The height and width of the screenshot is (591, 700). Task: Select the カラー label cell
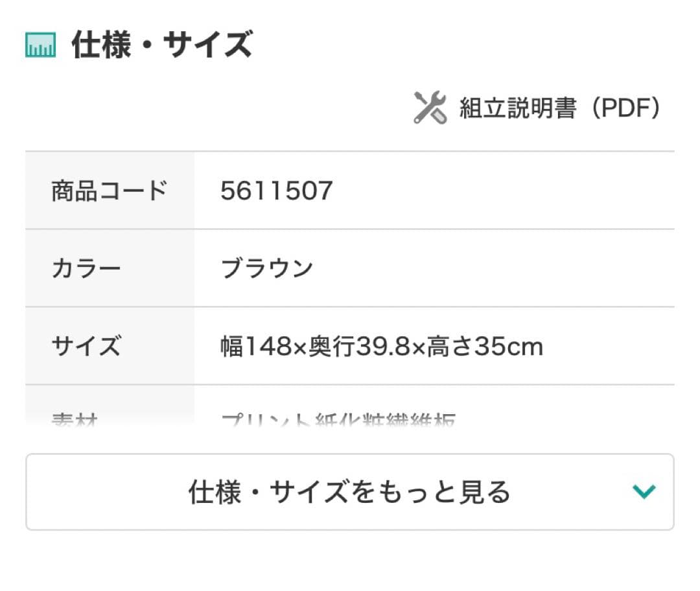tap(110, 268)
